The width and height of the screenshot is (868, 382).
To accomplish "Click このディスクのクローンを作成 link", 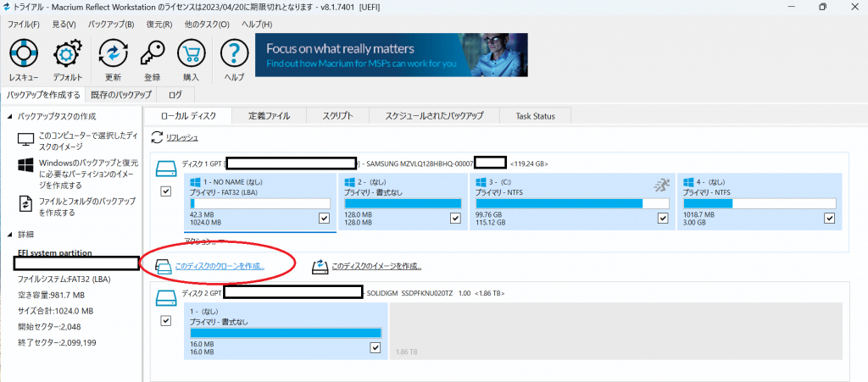I will 220,266.
